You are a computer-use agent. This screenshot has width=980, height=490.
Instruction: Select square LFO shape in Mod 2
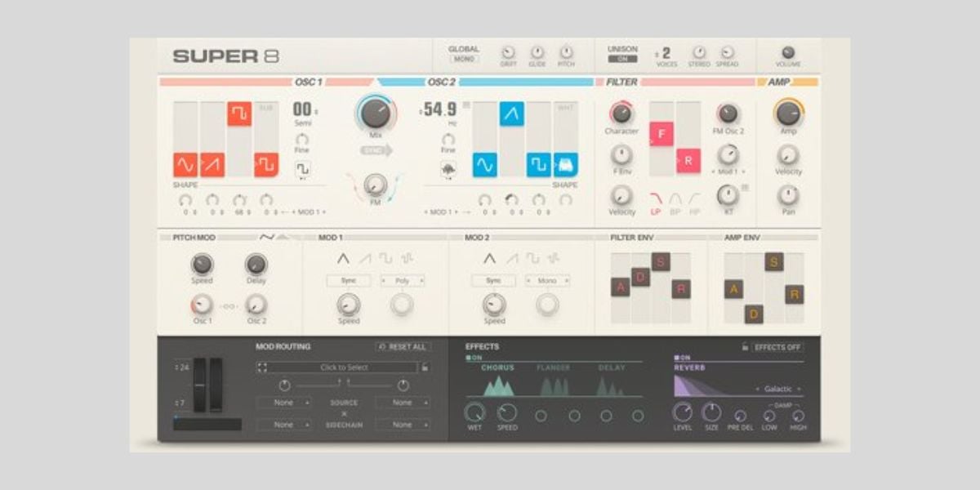point(531,259)
